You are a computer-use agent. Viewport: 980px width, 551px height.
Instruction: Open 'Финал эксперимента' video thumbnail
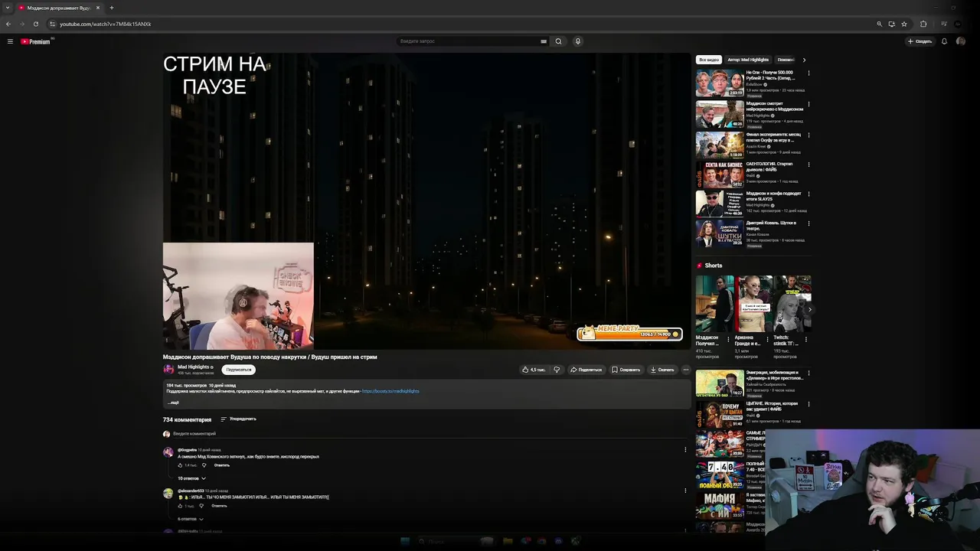[x=720, y=145]
